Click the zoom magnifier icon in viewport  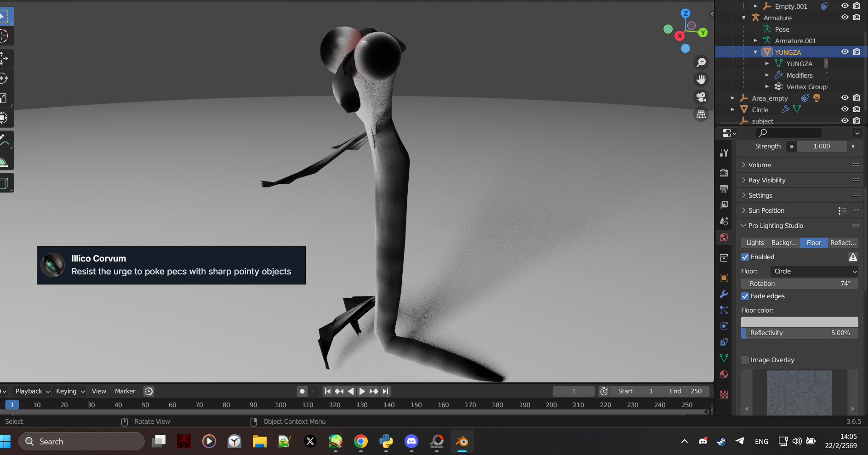click(701, 62)
